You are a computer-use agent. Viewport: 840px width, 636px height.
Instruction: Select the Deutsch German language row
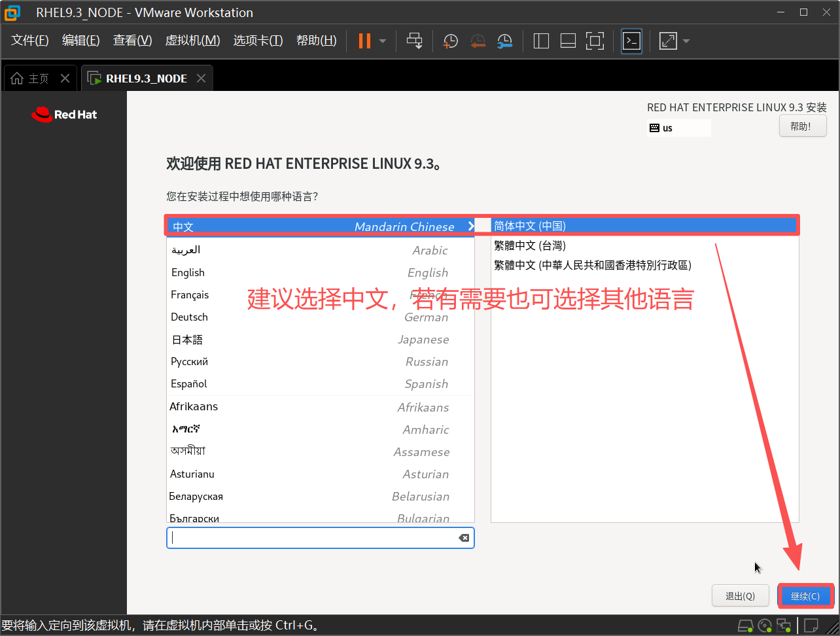tap(321, 317)
